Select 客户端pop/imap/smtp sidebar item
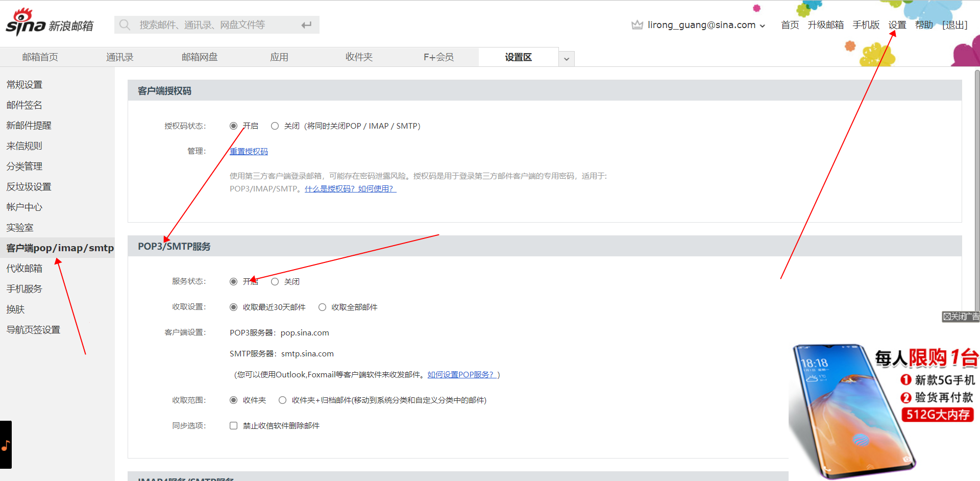Viewport: 980px width, 481px height. [57, 248]
